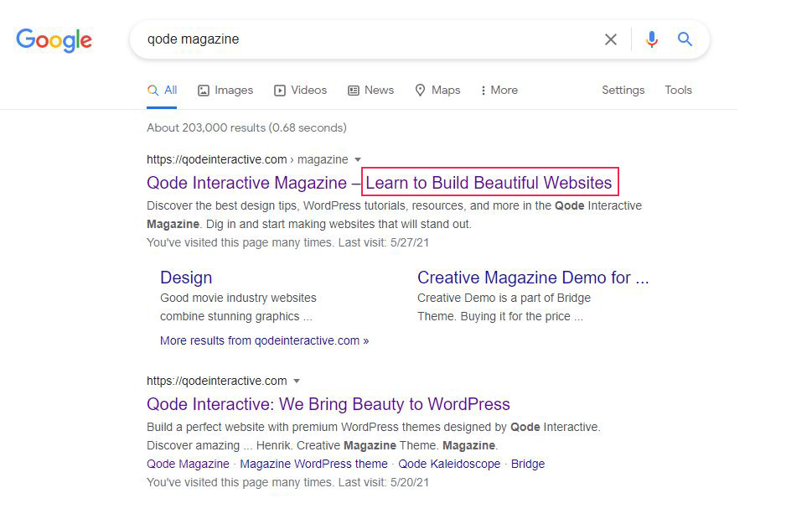This screenshot has width=812, height=514.
Task: Click More results from qodeinteractive.com
Action: click(x=264, y=340)
